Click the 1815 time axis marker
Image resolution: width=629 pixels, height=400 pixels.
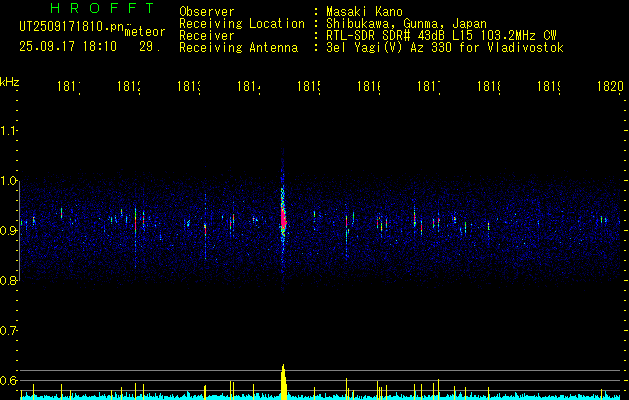(x=308, y=86)
